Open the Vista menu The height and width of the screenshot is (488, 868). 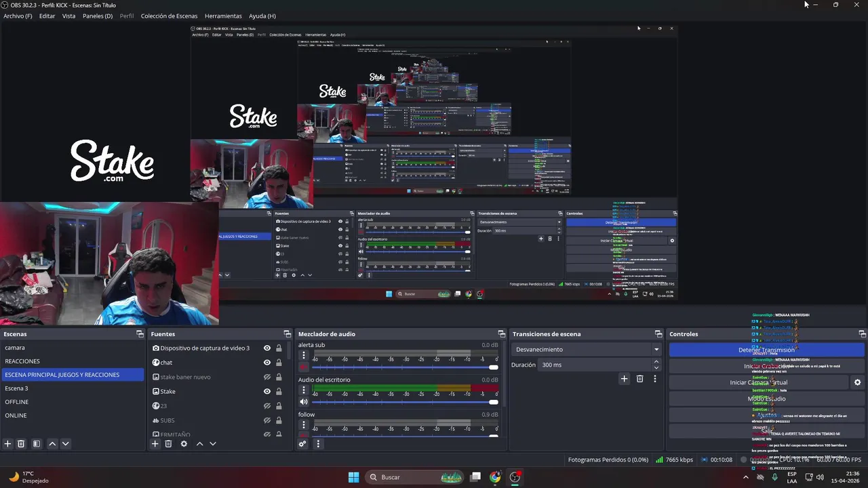[x=68, y=16]
